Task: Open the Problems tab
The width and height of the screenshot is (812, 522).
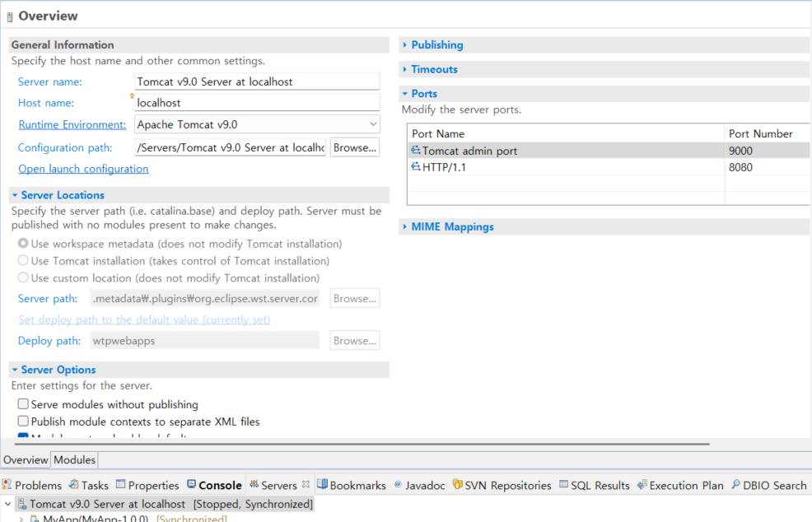Action: (x=32, y=485)
